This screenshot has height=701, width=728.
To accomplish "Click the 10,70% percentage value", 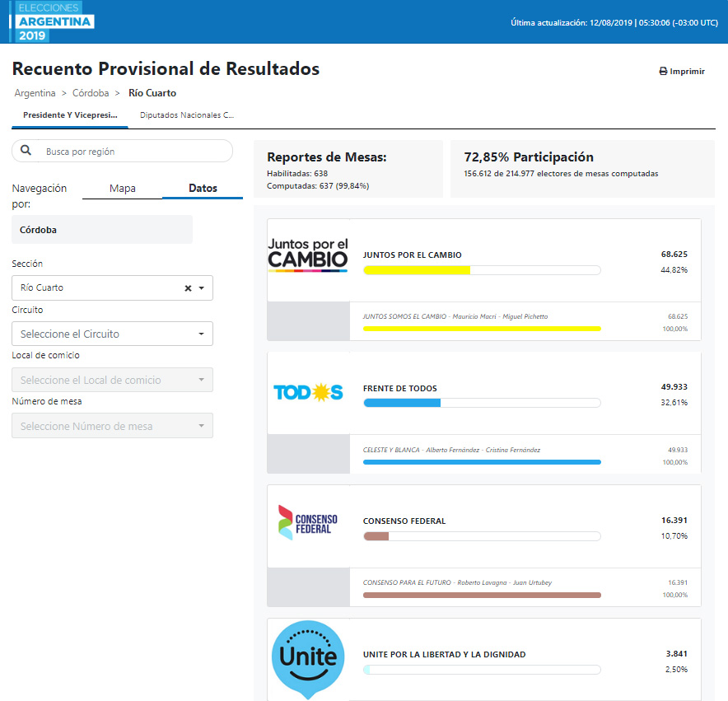I will coord(674,536).
